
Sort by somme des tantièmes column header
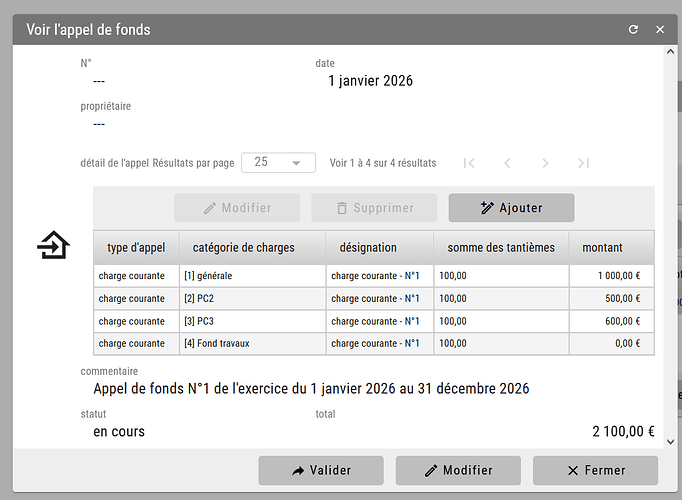pyautogui.click(x=501, y=247)
